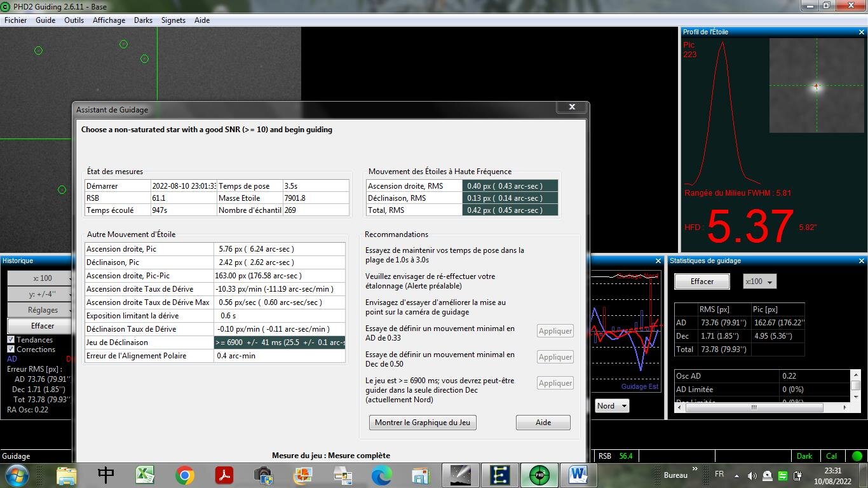
Task: Show hidden system tray icons
Action: [736, 475]
